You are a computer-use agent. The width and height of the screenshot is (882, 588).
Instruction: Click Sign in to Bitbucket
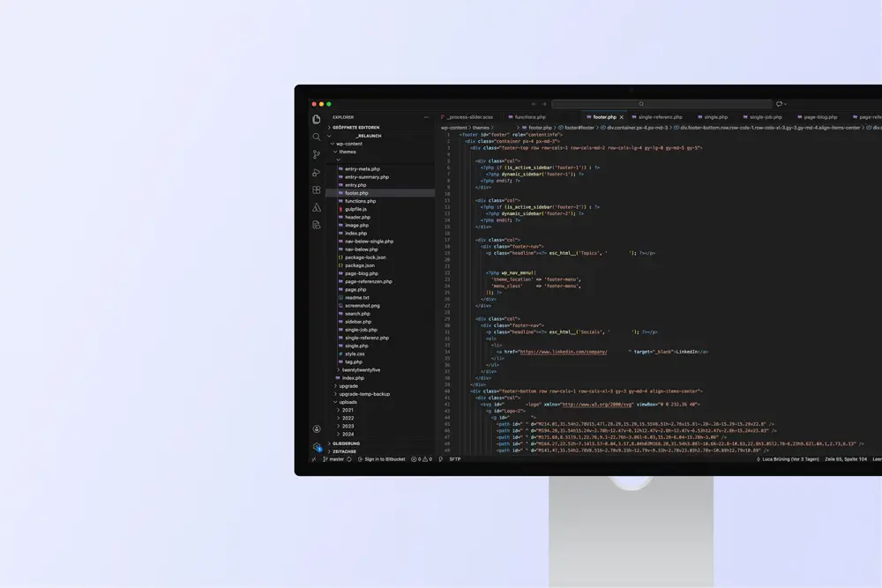tap(385, 459)
